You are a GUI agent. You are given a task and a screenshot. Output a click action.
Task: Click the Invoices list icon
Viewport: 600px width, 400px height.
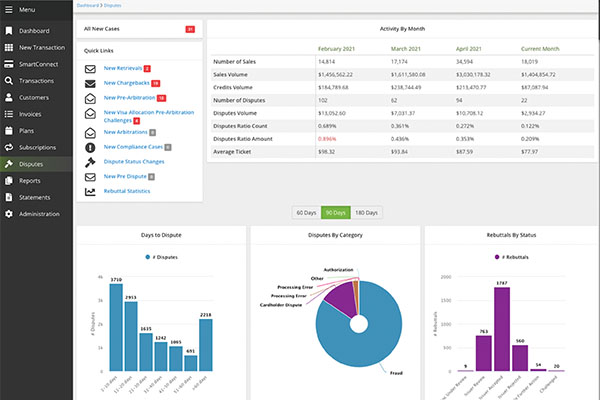click(8, 114)
